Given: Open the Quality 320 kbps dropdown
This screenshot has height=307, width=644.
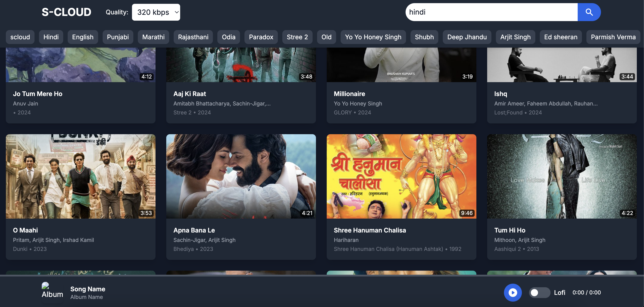Looking at the screenshot, I should 156,12.
